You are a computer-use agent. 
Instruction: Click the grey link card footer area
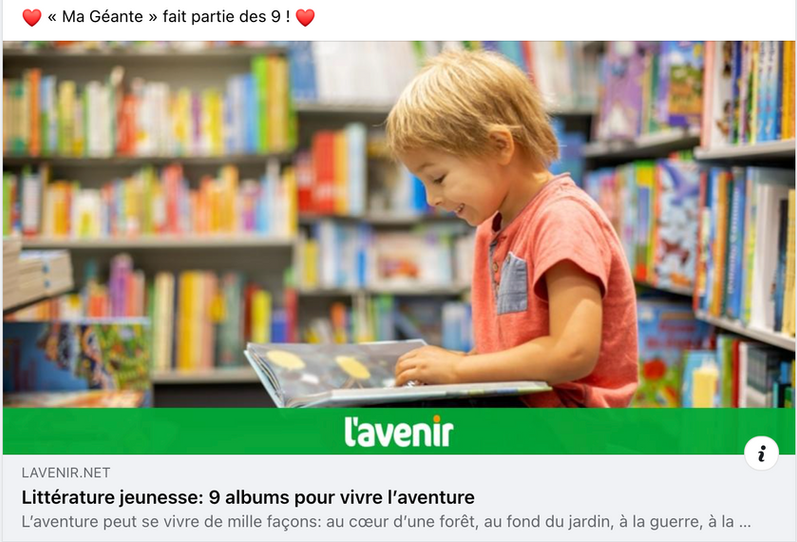(398, 498)
